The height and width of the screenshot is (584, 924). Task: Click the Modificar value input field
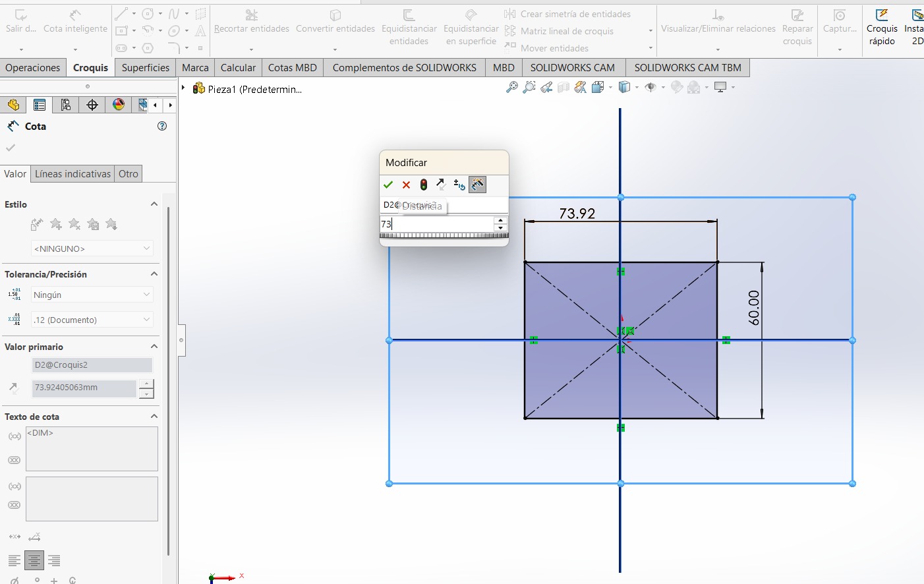point(437,224)
